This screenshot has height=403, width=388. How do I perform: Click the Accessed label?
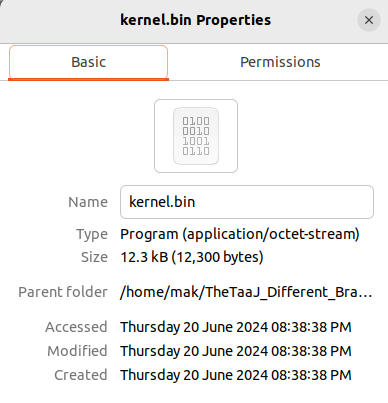(76, 327)
